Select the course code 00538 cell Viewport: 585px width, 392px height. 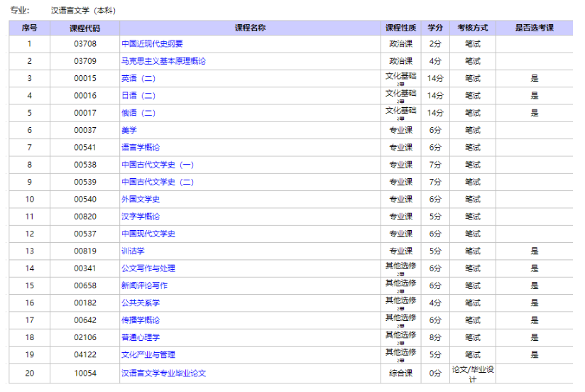pyautogui.click(x=85, y=165)
